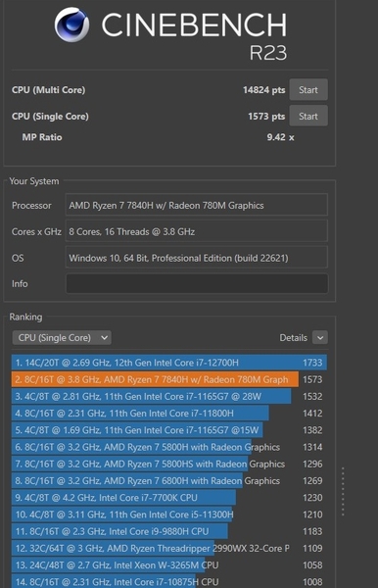The height and width of the screenshot is (588, 378).
Task: Click the Cores x GHz field
Action: click(197, 231)
